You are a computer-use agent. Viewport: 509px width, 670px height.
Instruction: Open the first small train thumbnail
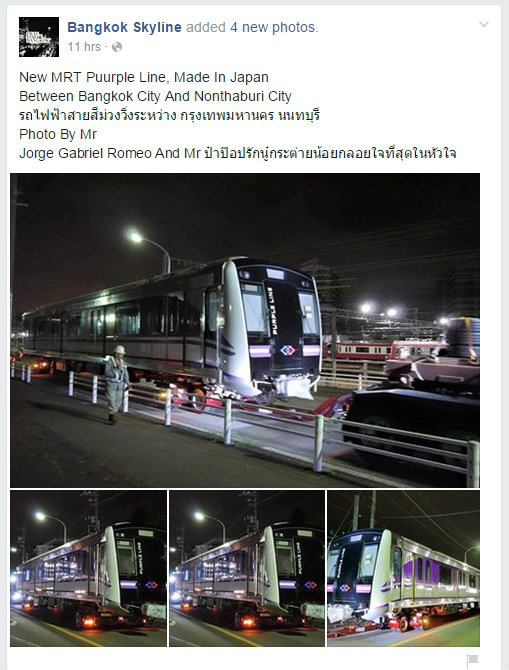pos(88,568)
